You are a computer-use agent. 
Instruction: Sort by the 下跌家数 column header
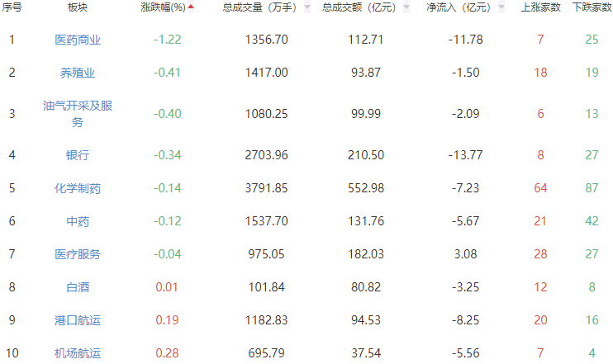[590, 7]
